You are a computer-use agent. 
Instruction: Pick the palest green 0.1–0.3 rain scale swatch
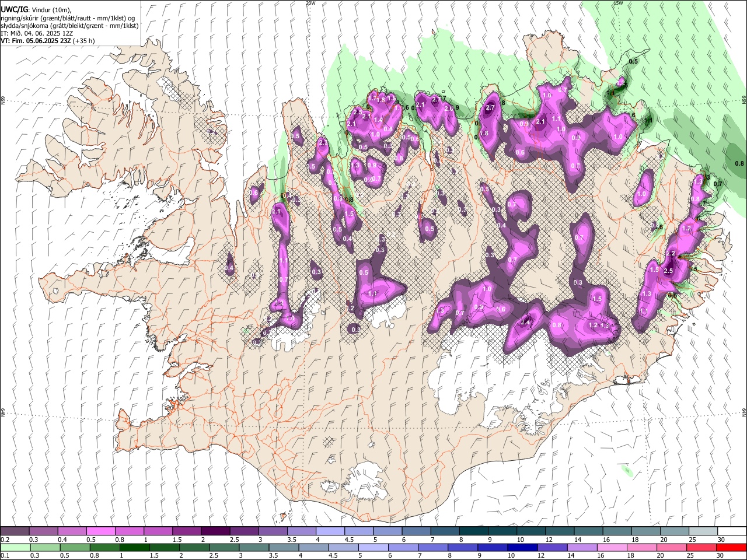coord(15,547)
